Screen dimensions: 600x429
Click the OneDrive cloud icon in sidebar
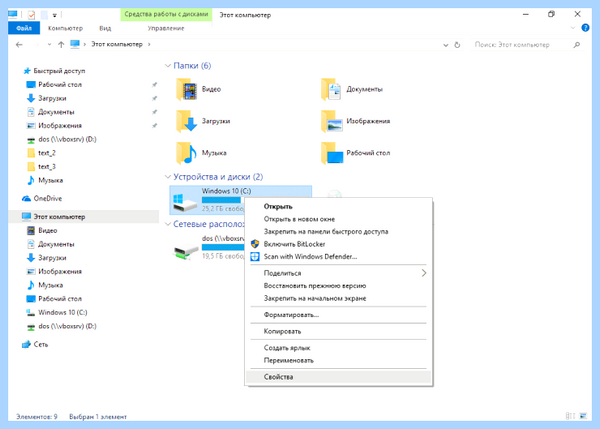(26, 198)
